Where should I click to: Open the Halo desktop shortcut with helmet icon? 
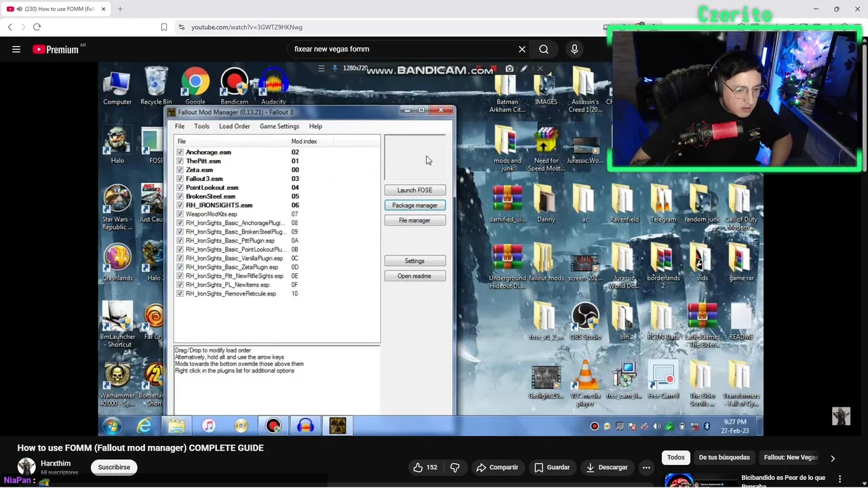coord(117,145)
